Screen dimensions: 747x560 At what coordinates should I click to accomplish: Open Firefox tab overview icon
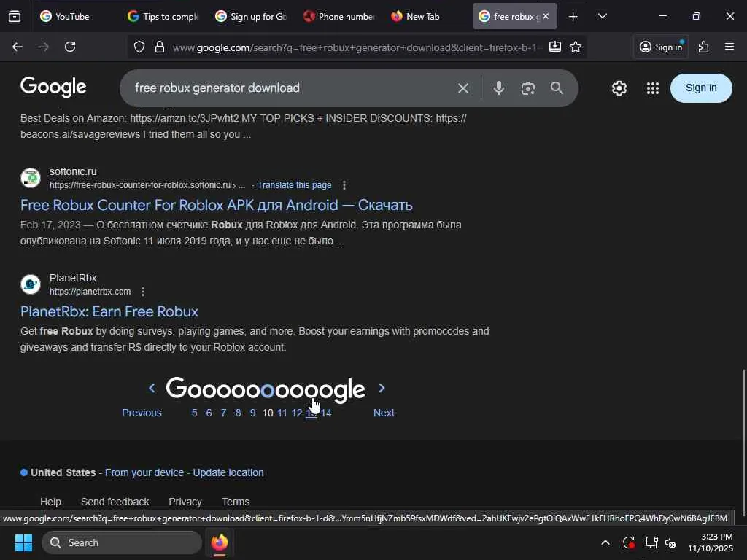point(15,17)
